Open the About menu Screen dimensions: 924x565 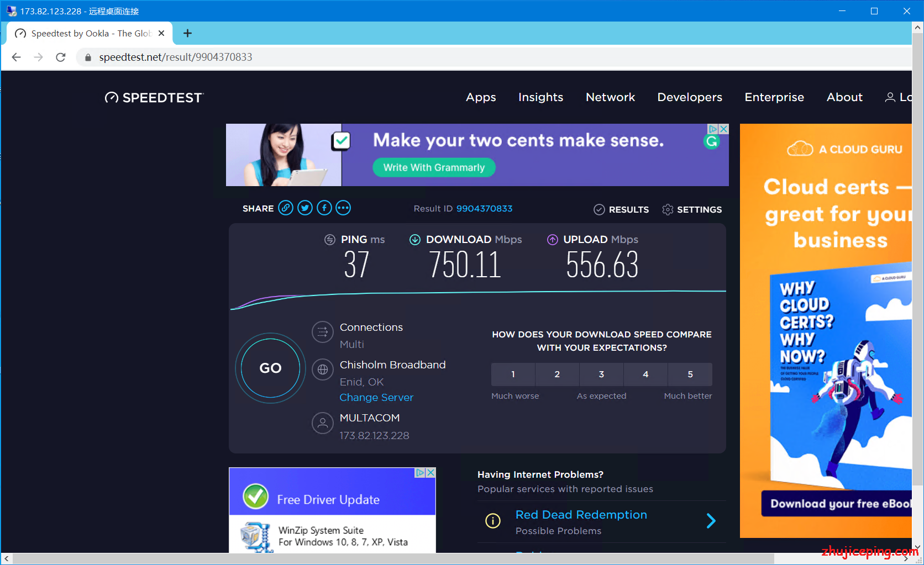(844, 97)
